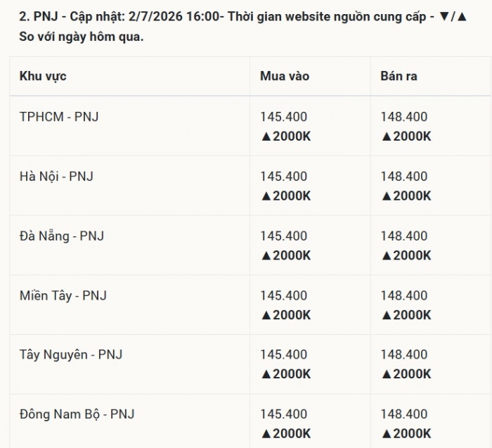492x448 pixels.
Task: Select the Tây Nguyên - PNJ row label
Action: point(71,354)
